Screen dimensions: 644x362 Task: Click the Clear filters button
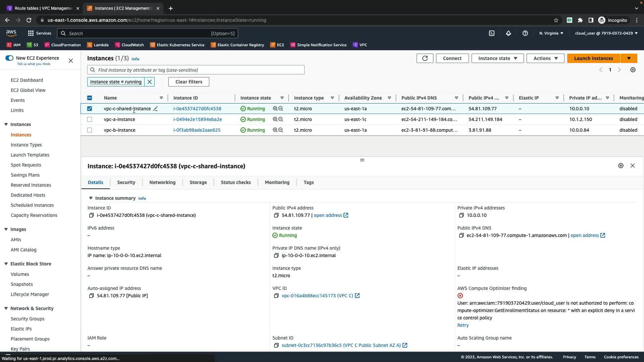(189, 82)
